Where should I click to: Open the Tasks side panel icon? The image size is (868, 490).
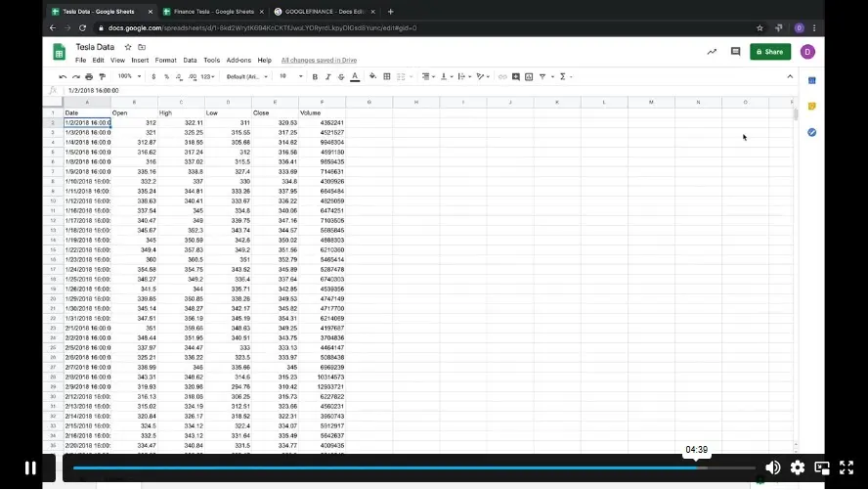tap(811, 132)
